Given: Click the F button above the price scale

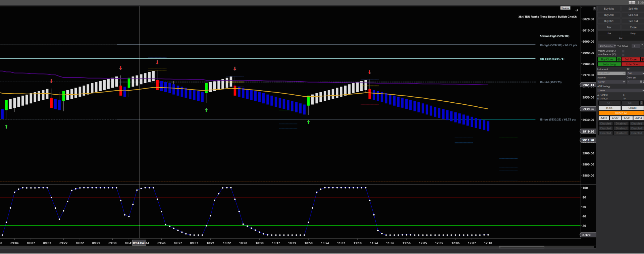Looking at the screenshot, I should click(594, 8).
